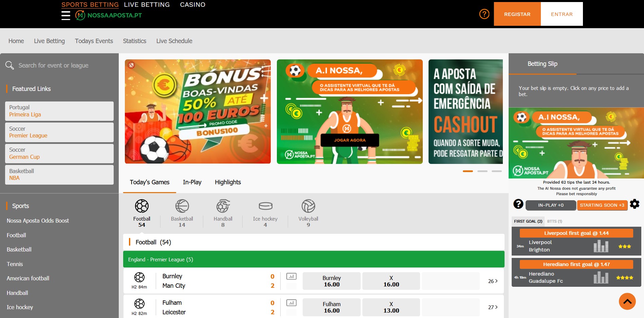Open the CASINO top tab
644x318 pixels.
tap(193, 5)
